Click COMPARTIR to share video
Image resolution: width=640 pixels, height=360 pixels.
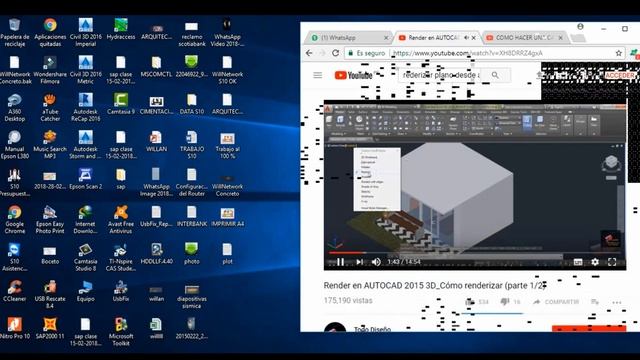pos(556,302)
